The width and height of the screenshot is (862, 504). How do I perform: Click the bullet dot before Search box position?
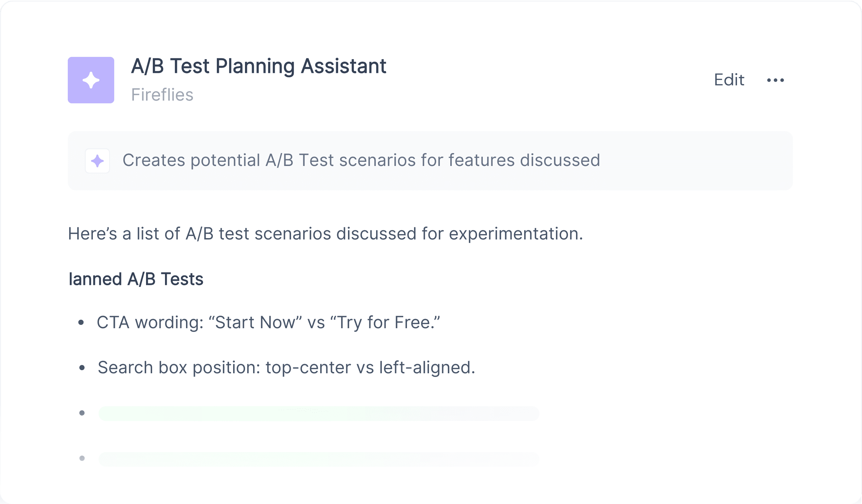(x=82, y=368)
